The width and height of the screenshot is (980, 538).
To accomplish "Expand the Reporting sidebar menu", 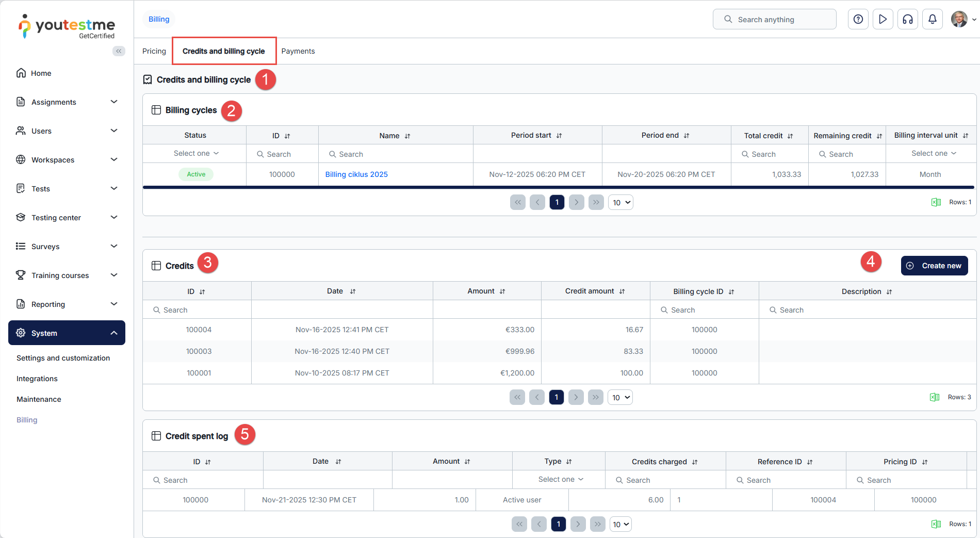I will [67, 304].
